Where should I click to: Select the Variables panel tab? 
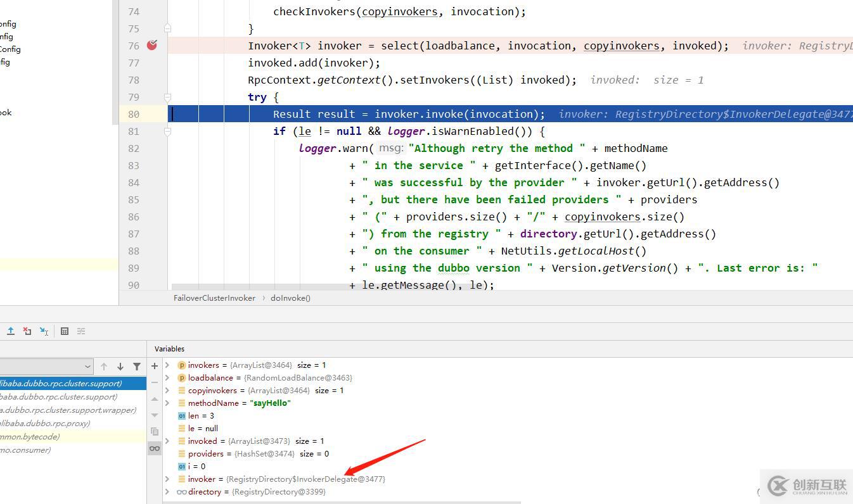click(169, 349)
